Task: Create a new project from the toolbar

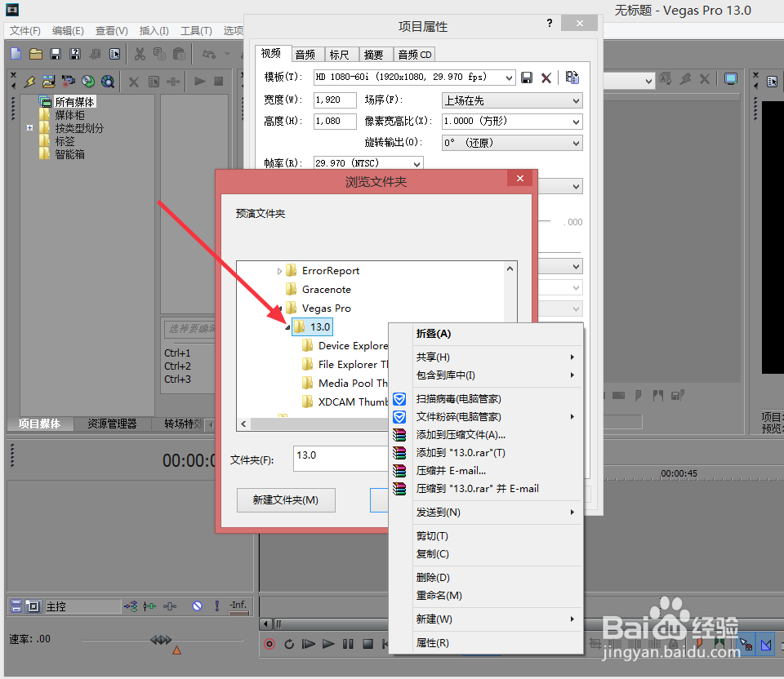Action: 16,54
